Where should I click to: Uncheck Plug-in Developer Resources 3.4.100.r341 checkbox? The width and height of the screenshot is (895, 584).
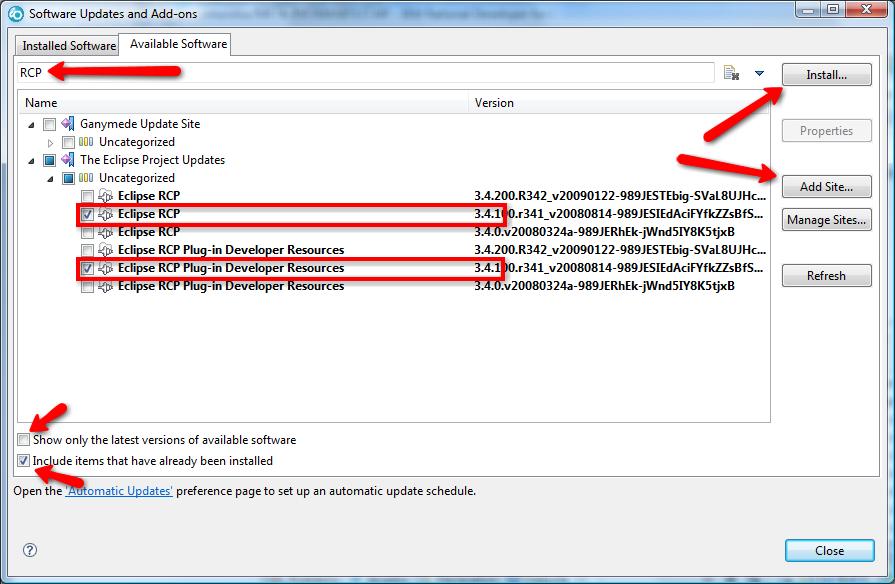point(87,268)
